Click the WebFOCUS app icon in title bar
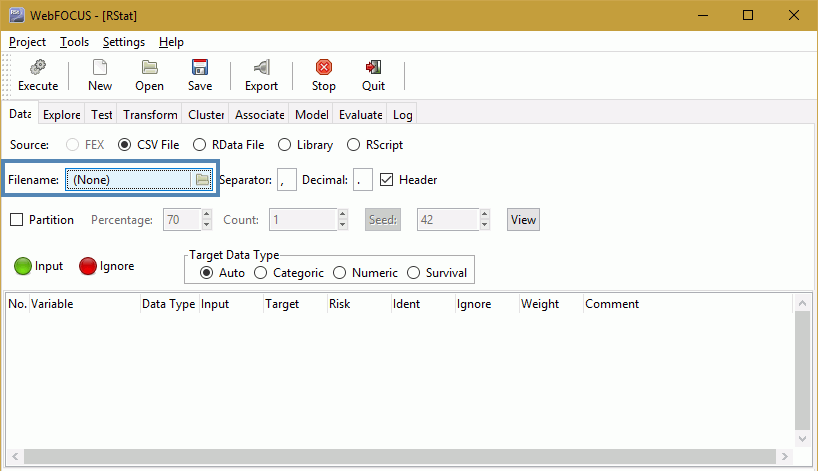Viewport: 818px width, 471px height. [x=17, y=15]
